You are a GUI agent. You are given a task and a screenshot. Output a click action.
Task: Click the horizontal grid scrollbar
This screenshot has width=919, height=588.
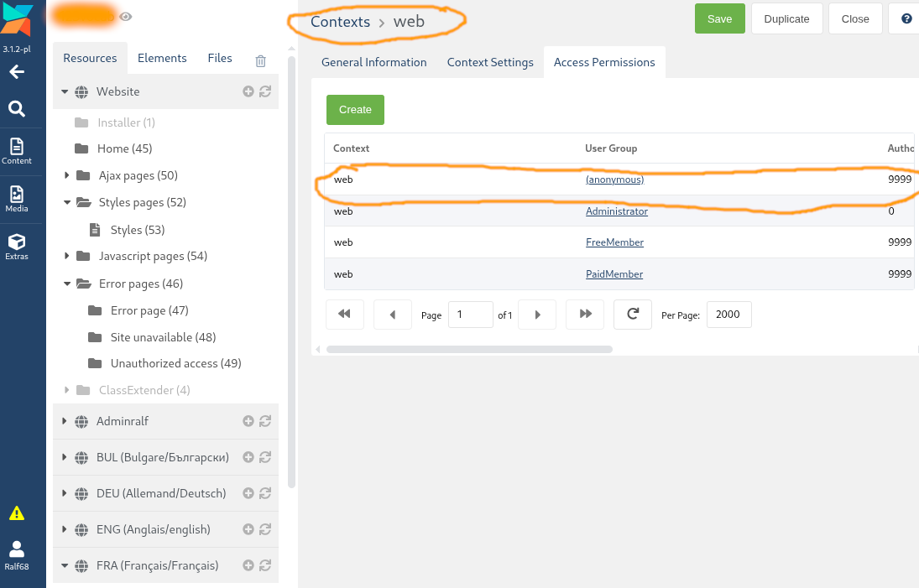[469, 349]
